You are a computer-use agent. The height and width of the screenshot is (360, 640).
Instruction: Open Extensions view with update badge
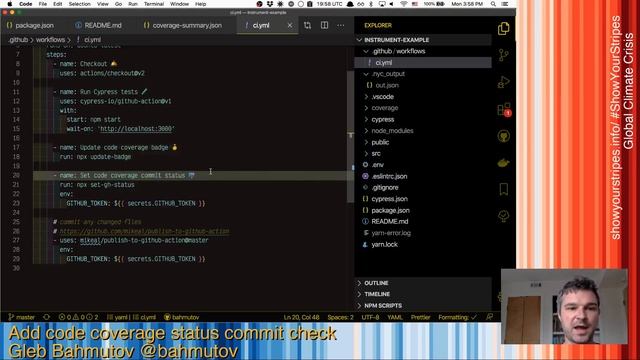tap(504, 109)
